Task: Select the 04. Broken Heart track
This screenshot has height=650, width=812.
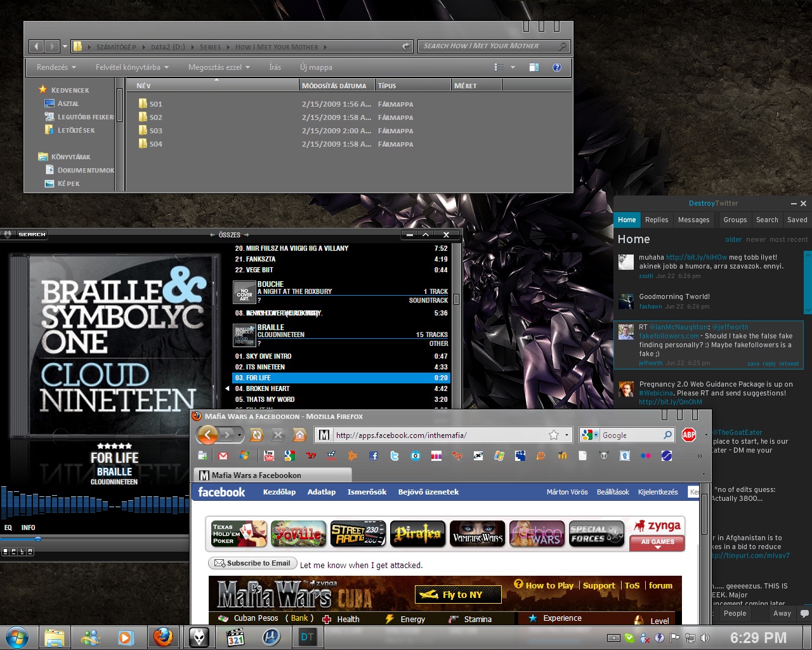Action: (341, 388)
